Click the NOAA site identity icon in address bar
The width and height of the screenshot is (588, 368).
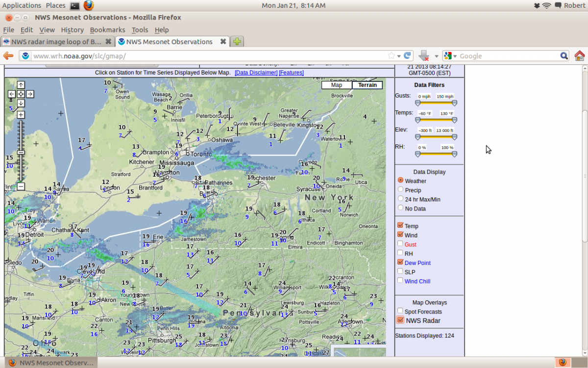25,56
